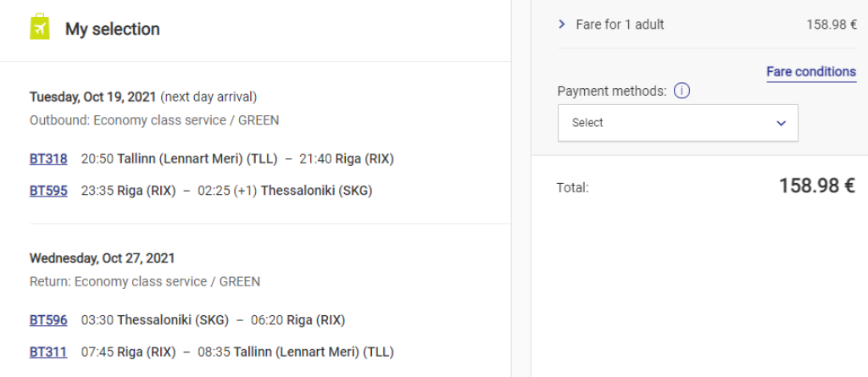Click the fare price beside Fare for 1 adult

click(x=831, y=25)
